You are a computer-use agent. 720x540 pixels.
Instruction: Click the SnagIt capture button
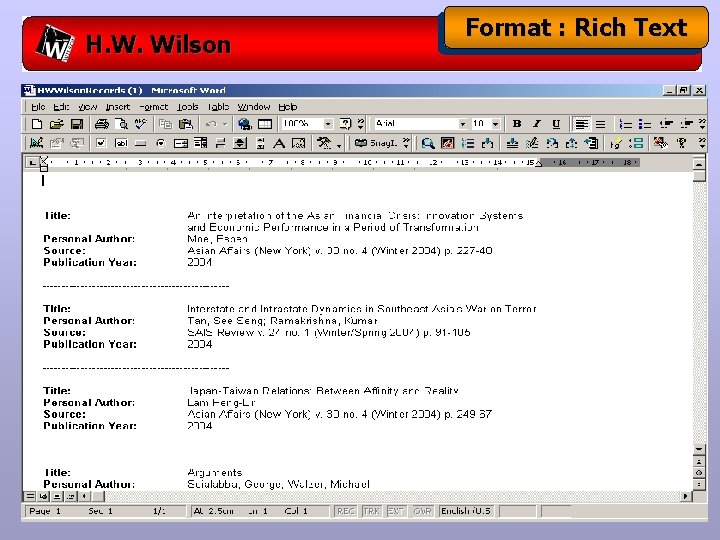[375, 143]
